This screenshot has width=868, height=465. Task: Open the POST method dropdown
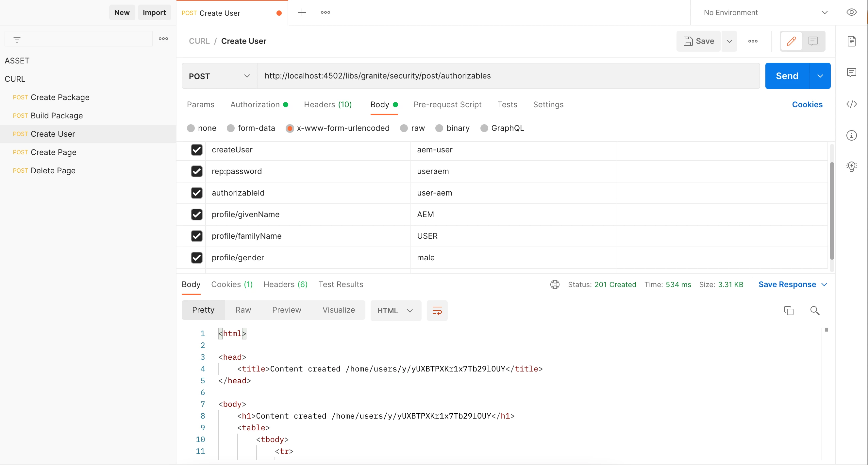[x=219, y=76]
